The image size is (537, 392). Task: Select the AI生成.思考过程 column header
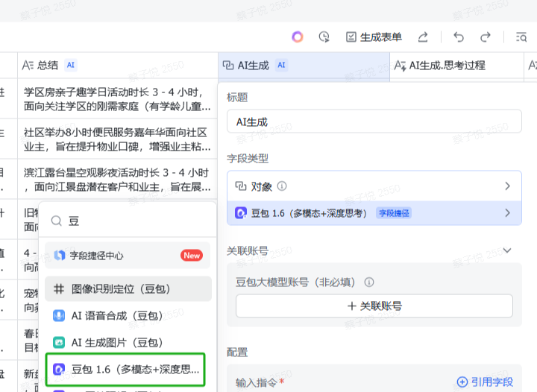[x=456, y=65]
